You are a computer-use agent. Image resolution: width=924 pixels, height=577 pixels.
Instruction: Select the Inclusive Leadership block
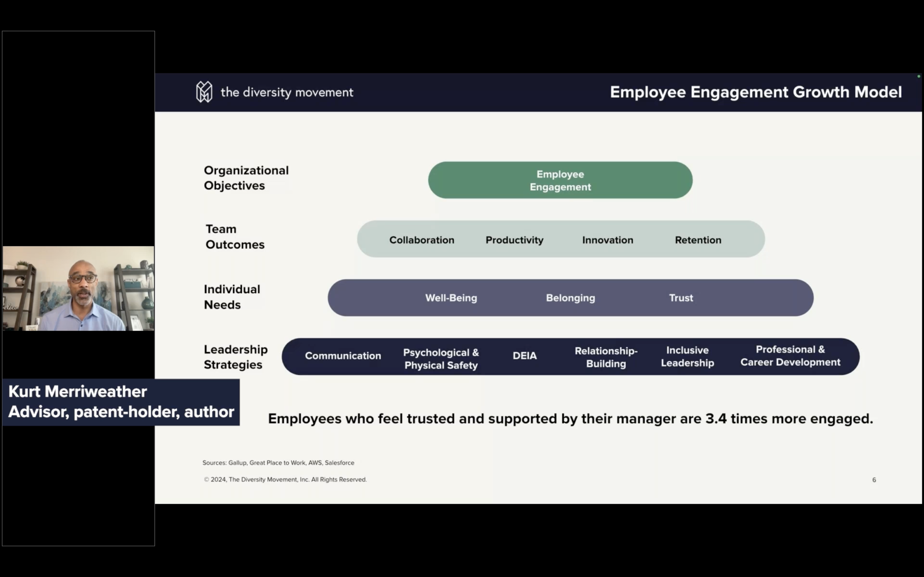tap(687, 356)
